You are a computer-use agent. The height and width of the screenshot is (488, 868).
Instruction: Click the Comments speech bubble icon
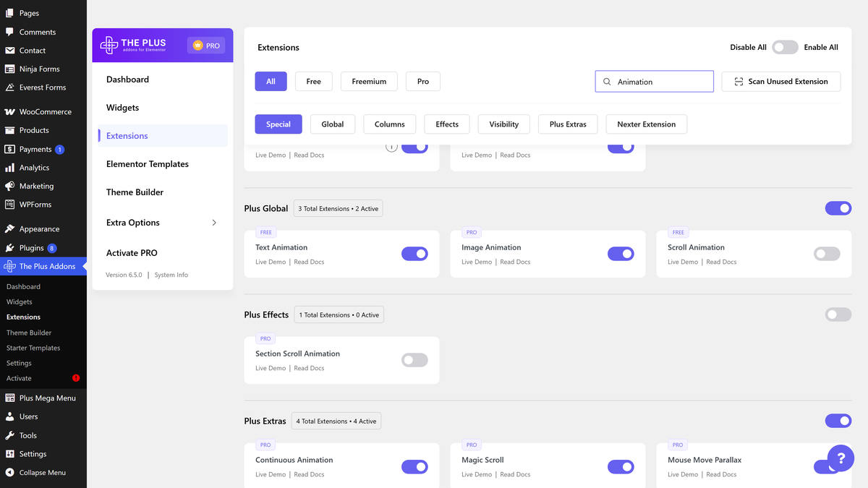(9, 32)
